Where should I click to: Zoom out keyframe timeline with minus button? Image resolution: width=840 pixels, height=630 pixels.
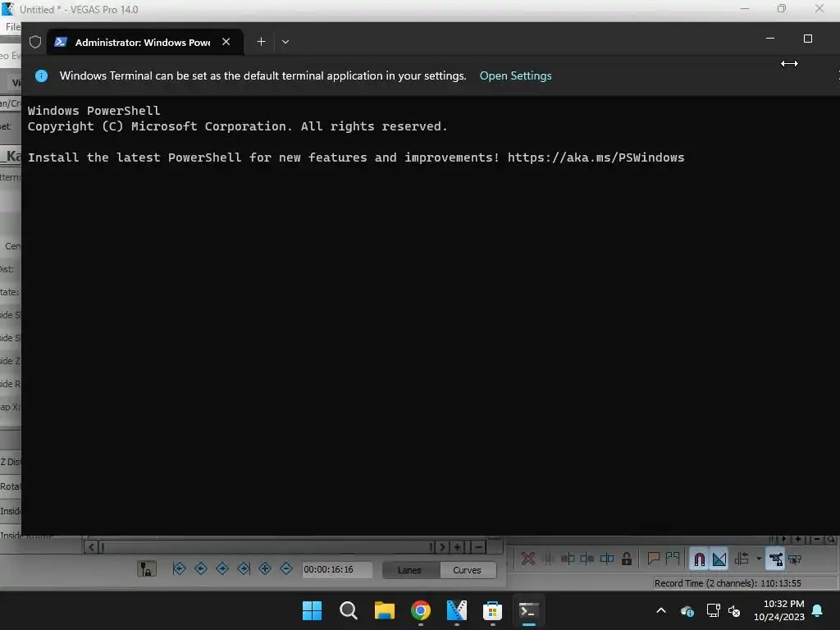[478, 547]
